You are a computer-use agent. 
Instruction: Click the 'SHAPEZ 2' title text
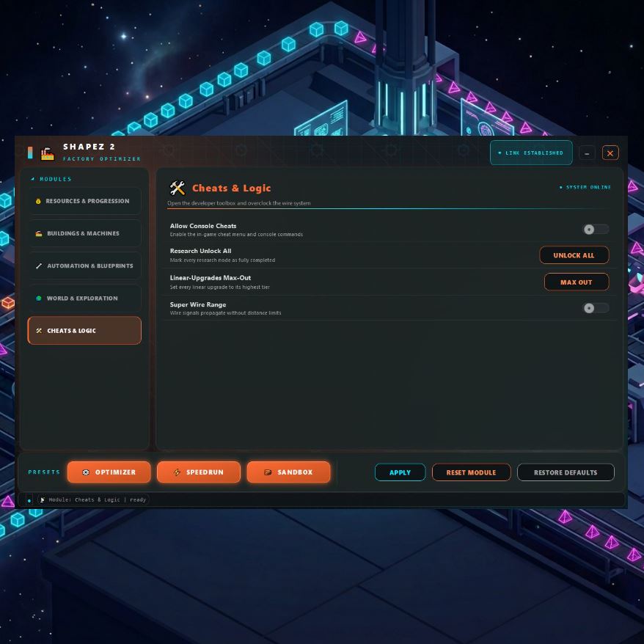[x=89, y=147]
